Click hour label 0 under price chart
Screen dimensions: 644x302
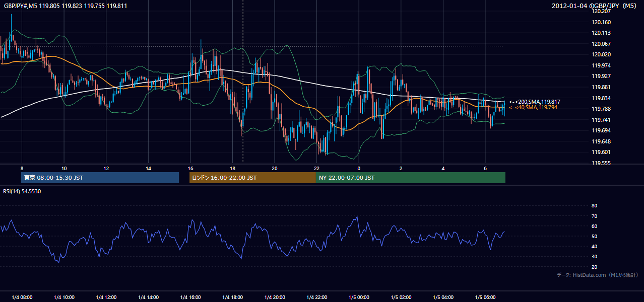coord(359,168)
